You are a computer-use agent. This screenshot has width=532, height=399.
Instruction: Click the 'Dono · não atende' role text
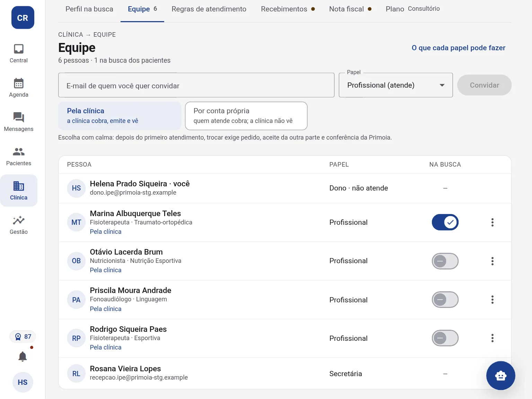coord(358,188)
